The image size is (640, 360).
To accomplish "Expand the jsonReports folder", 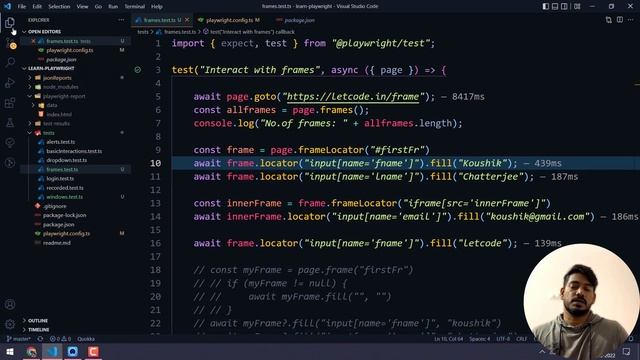I will click(x=29, y=78).
